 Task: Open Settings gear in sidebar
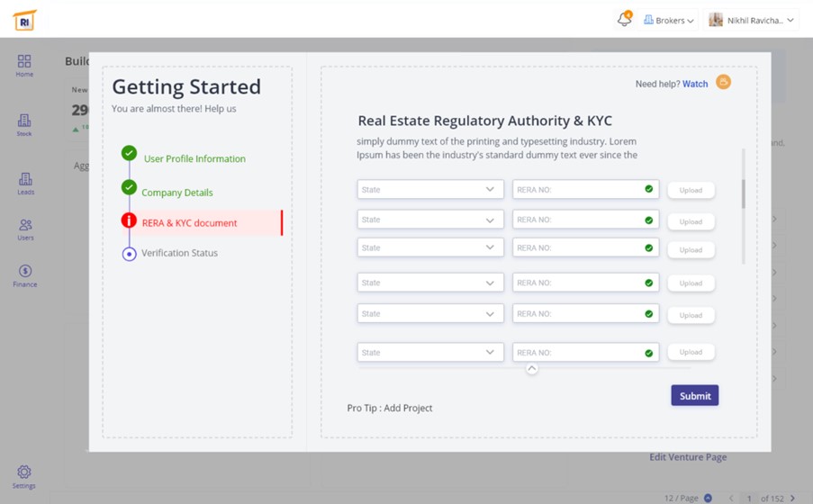click(x=24, y=476)
